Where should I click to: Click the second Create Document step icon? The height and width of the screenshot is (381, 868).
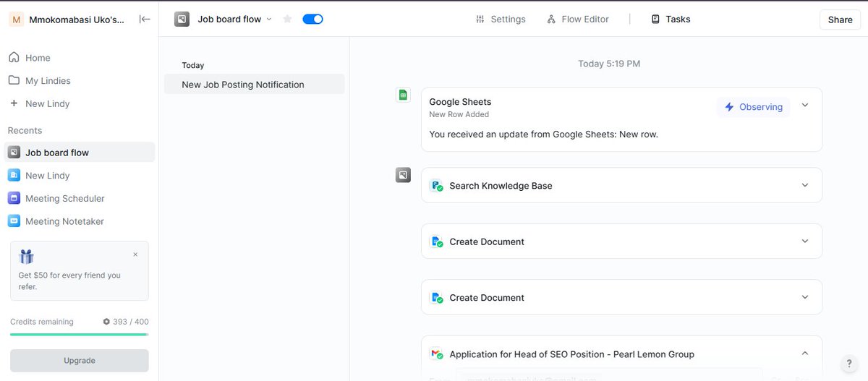[436, 297]
